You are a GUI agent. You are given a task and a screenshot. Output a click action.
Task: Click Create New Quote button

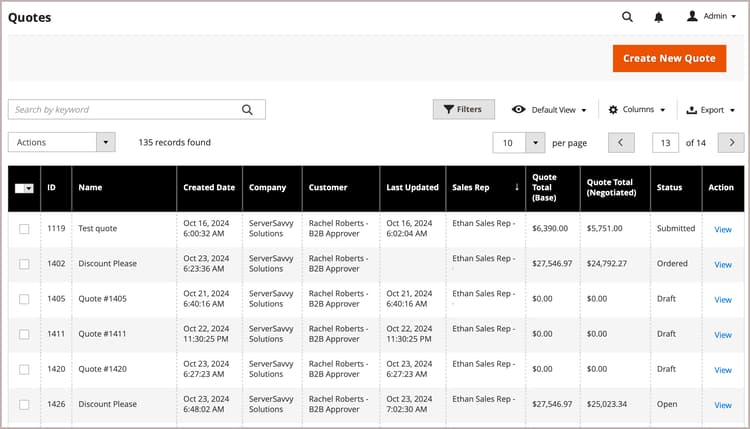coord(669,58)
